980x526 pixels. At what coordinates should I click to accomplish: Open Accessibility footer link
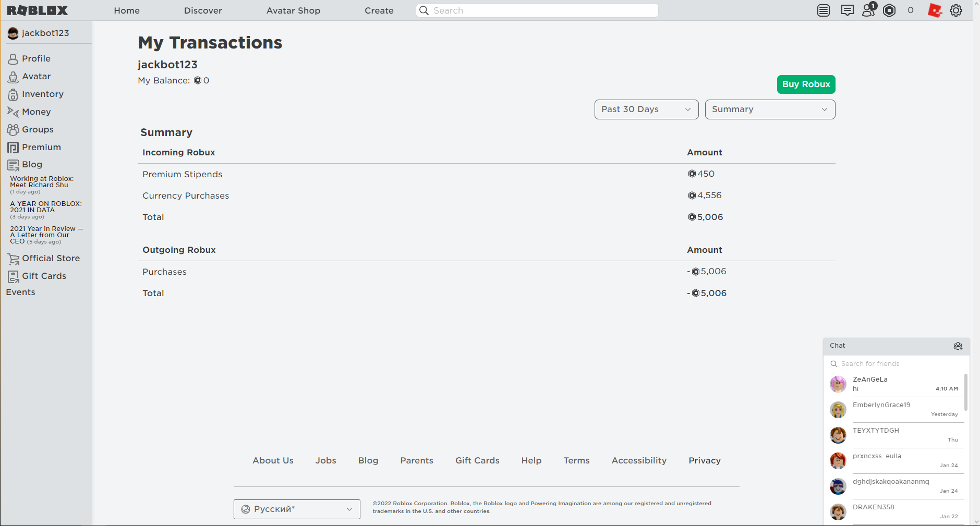click(639, 461)
